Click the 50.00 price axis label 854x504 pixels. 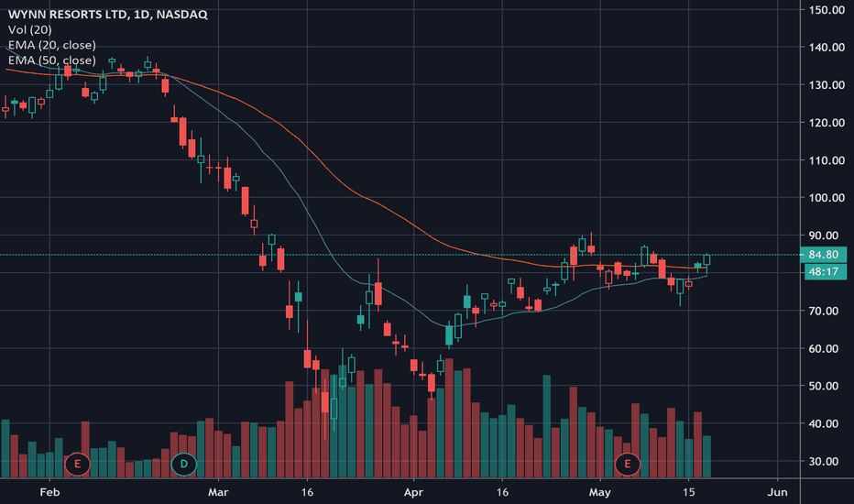824,386
